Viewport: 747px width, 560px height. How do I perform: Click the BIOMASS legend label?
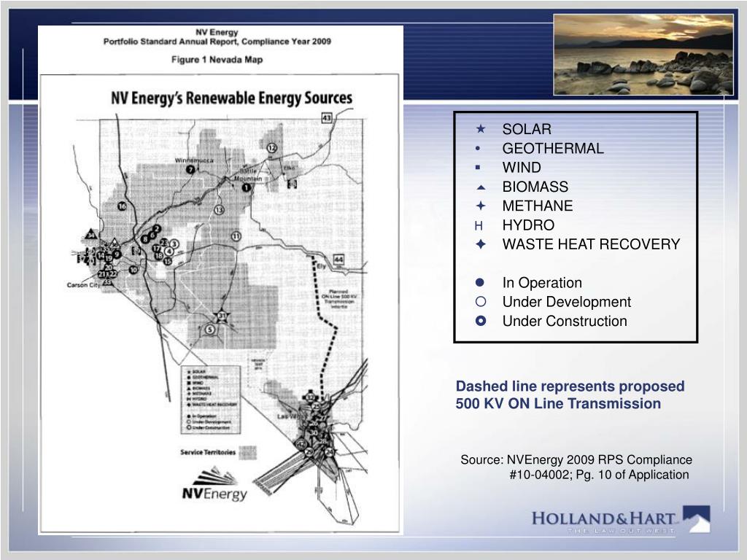click(535, 187)
